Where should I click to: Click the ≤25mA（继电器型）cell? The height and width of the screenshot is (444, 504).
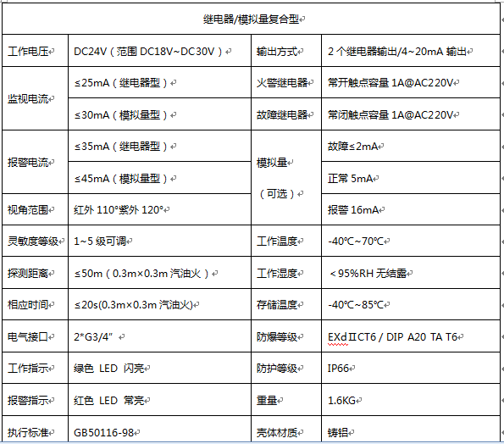(159, 83)
